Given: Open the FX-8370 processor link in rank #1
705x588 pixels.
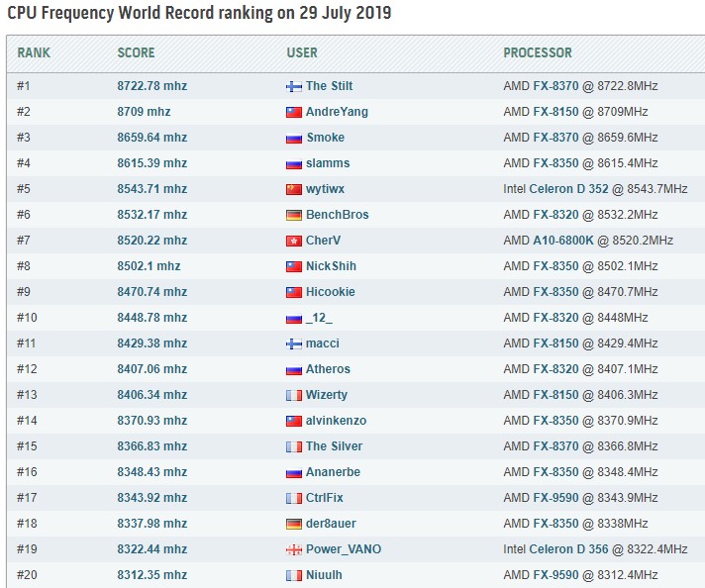Looking at the screenshot, I should [x=555, y=86].
